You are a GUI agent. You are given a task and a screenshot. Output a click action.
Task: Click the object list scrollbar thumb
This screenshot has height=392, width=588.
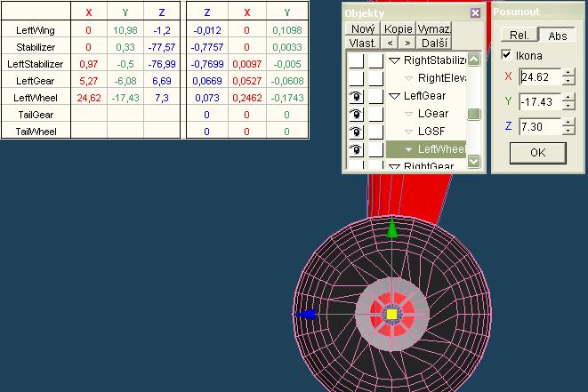474,115
